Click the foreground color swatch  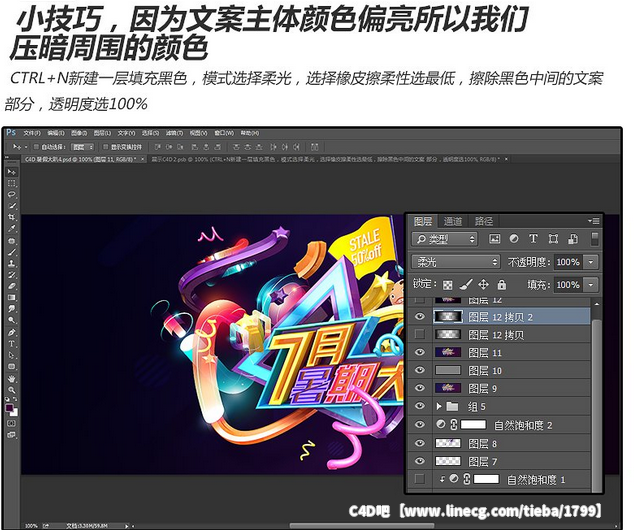point(10,408)
